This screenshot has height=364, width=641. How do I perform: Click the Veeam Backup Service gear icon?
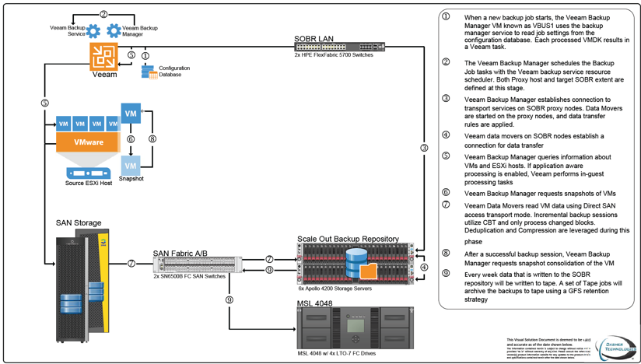(93, 31)
